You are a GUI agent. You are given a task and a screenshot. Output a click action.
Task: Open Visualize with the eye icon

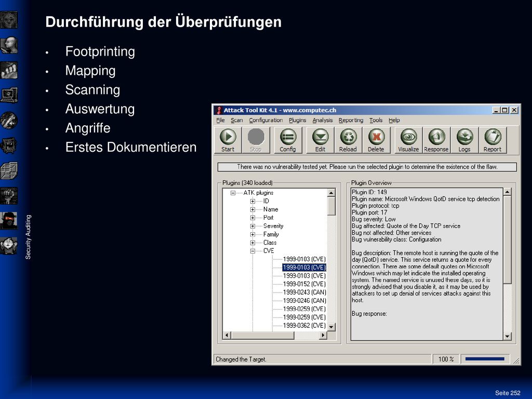pos(408,140)
